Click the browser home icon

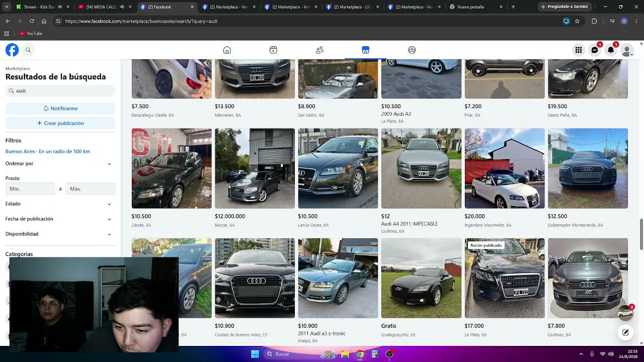click(x=44, y=21)
